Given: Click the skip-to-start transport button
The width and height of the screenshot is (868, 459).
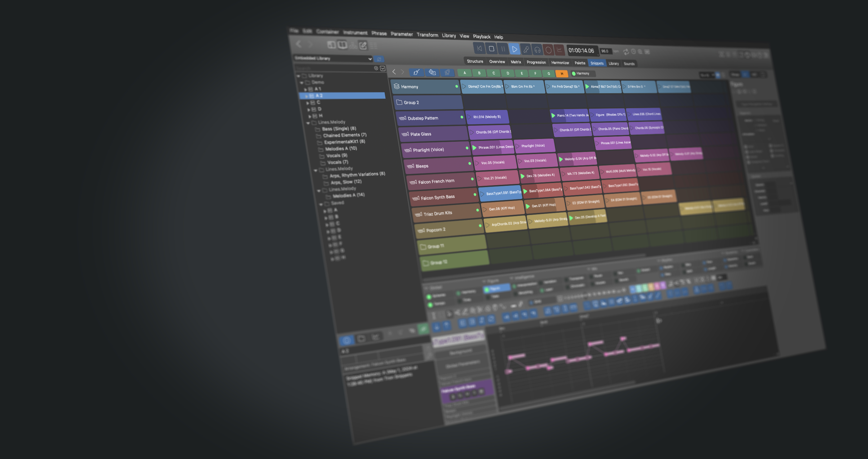Looking at the screenshot, I should [x=479, y=48].
